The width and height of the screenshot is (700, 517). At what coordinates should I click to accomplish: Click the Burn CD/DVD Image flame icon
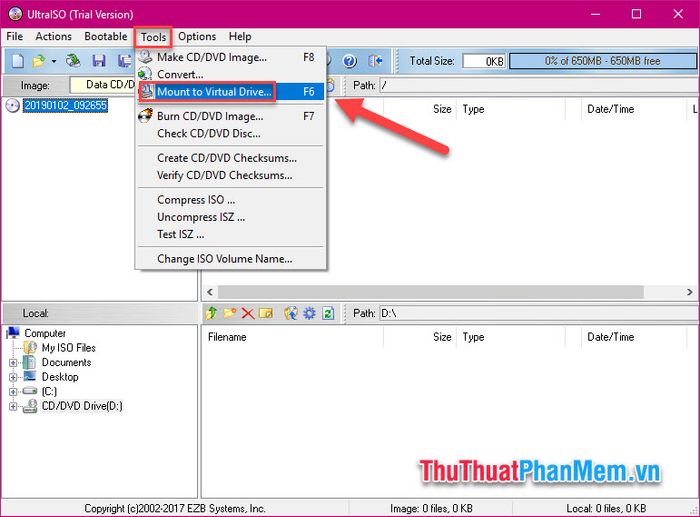click(146, 116)
